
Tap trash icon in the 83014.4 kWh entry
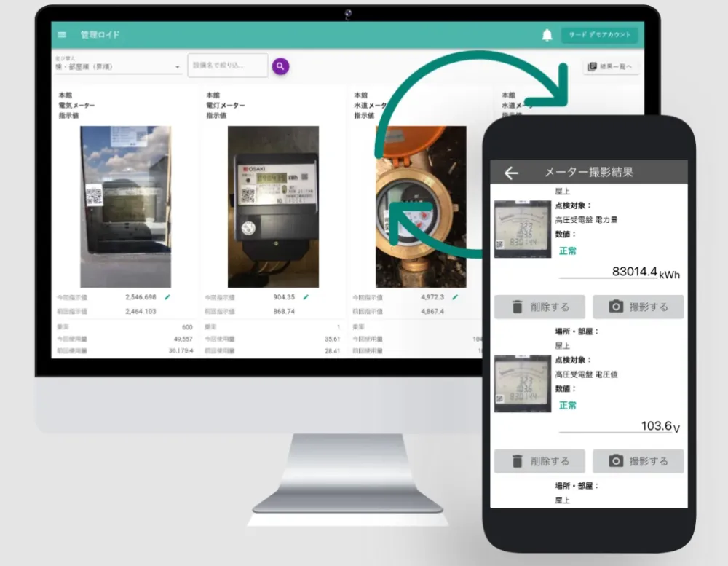(517, 307)
